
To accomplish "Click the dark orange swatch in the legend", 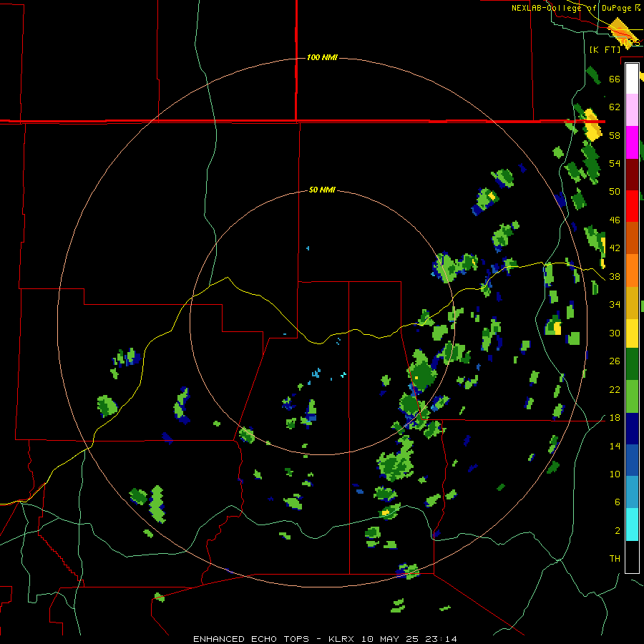I will [x=632, y=238].
